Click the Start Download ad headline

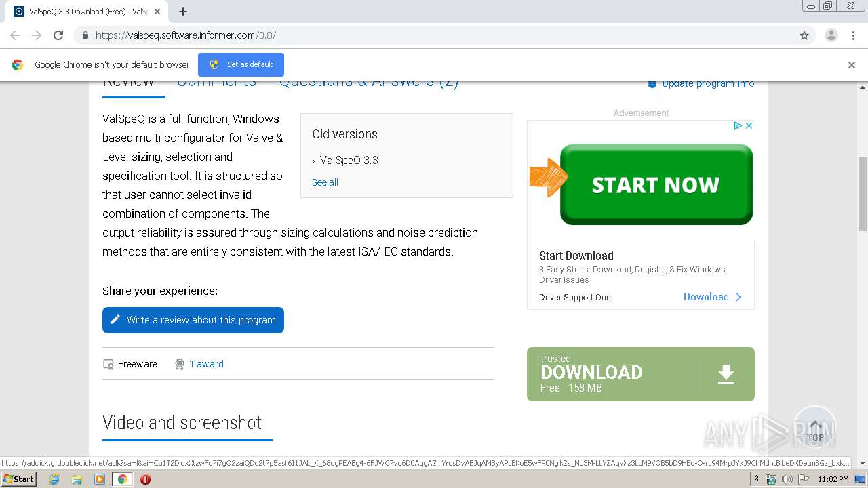point(576,256)
